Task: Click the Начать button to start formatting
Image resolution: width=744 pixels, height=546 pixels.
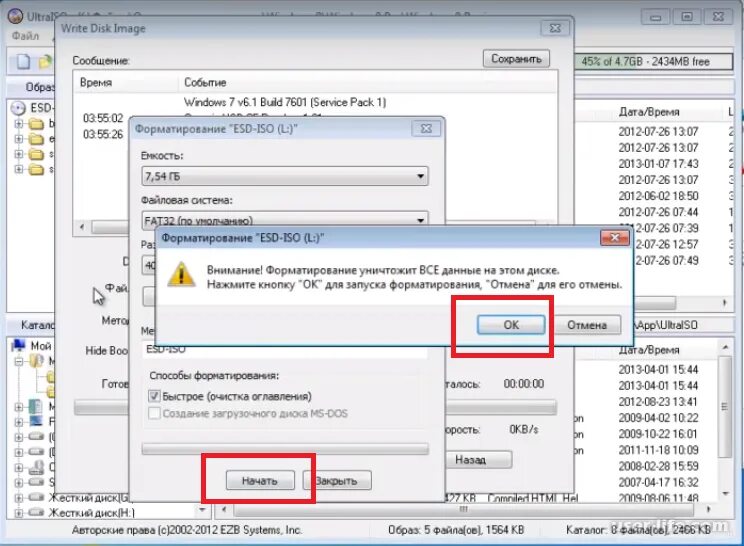Action: pos(260,481)
